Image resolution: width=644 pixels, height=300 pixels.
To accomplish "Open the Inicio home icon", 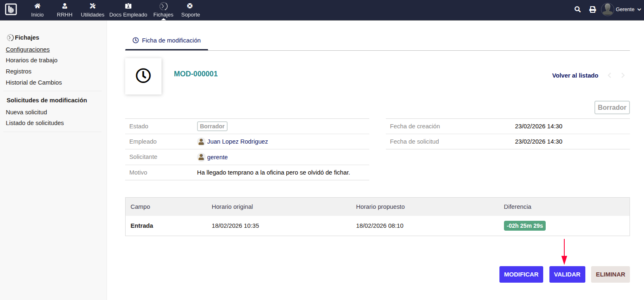I will pos(37,6).
